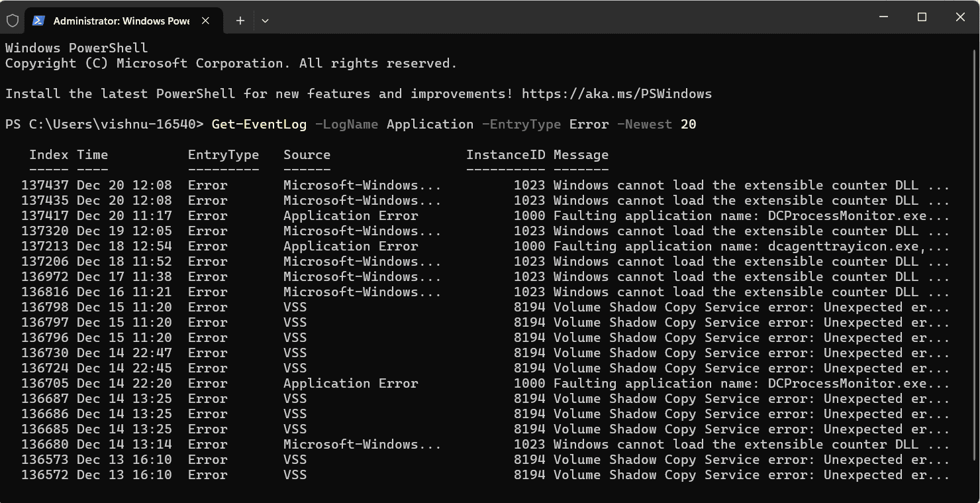Click the Index column header
The height and width of the screenshot is (503, 980).
(x=48, y=154)
